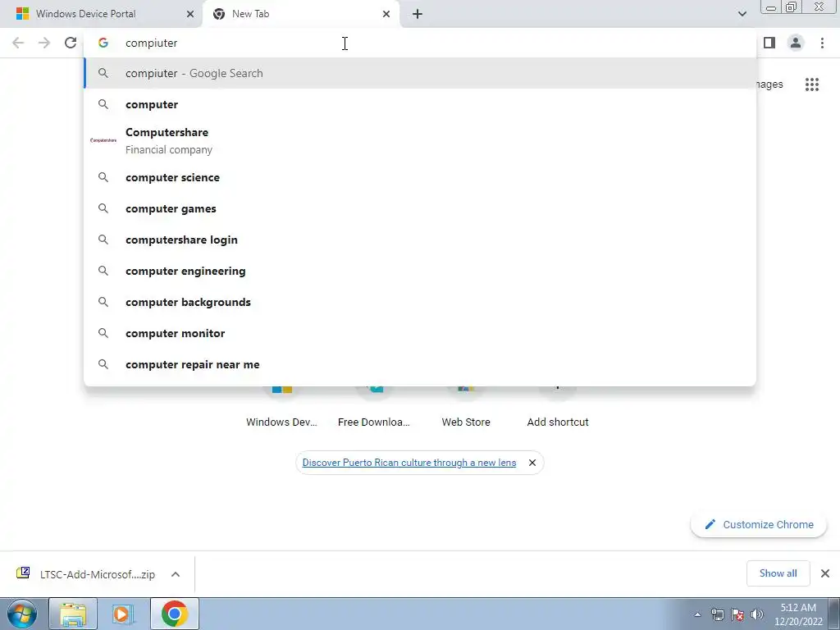Viewport: 840px width, 630px height.
Task: Open the Windows Start menu
Action: pyautogui.click(x=21, y=614)
